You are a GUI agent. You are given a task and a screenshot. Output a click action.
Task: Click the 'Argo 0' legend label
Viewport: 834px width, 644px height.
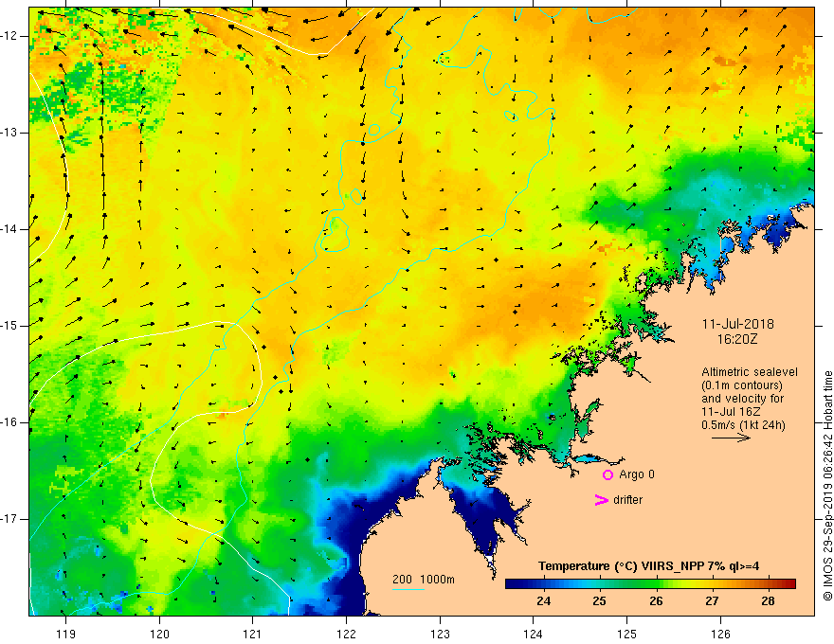pos(637,474)
